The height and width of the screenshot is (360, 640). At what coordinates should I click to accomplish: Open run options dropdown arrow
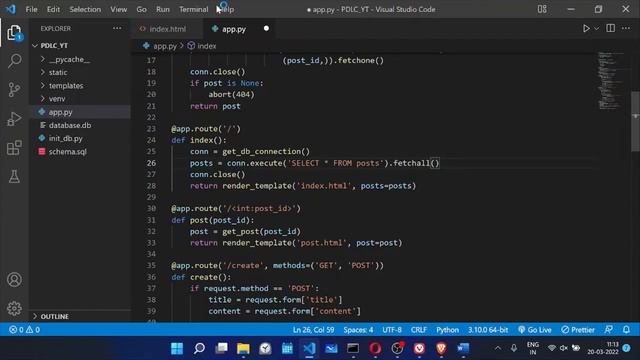coord(596,29)
